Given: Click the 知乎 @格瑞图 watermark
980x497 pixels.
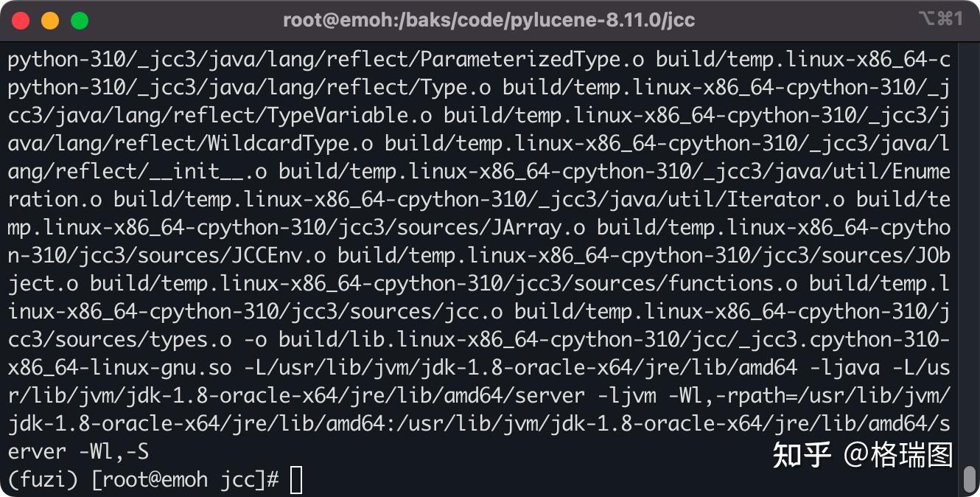Looking at the screenshot, I should tap(862, 455).
